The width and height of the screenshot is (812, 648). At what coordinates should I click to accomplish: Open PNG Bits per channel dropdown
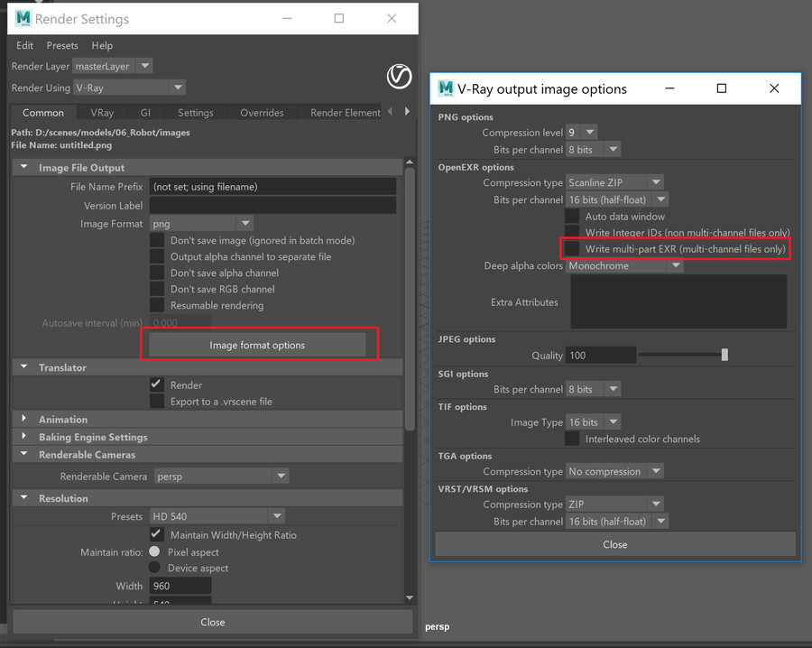point(594,150)
